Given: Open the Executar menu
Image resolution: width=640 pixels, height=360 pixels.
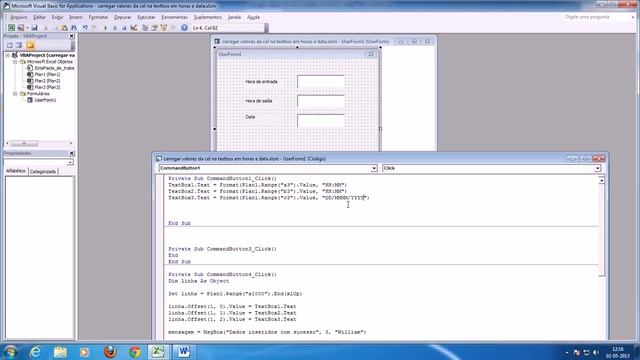Looking at the screenshot, I should 146,17.
